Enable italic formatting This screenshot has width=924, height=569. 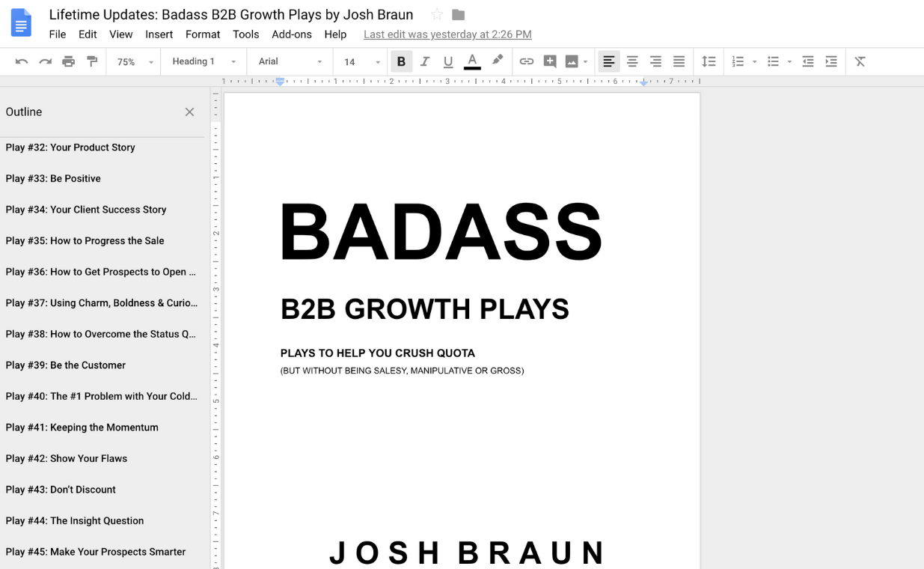(x=425, y=61)
